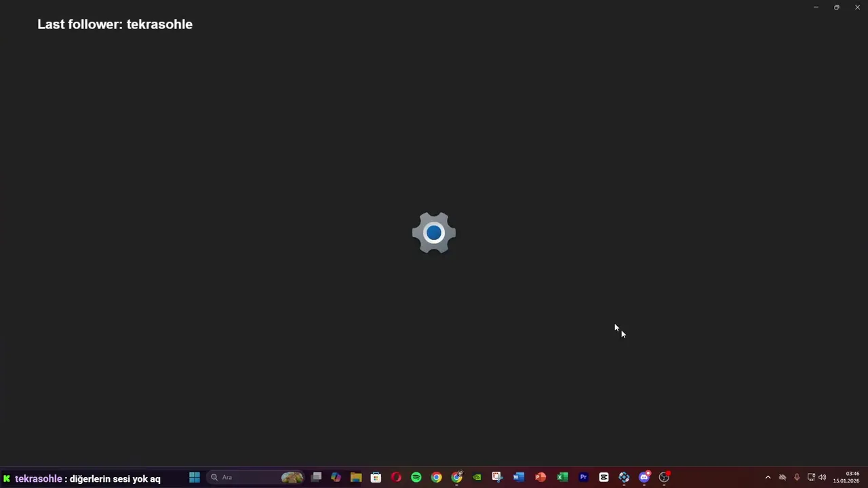Open Microsoft Store from the taskbar
This screenshot has height=488, width=868.
tap(376, 477)
